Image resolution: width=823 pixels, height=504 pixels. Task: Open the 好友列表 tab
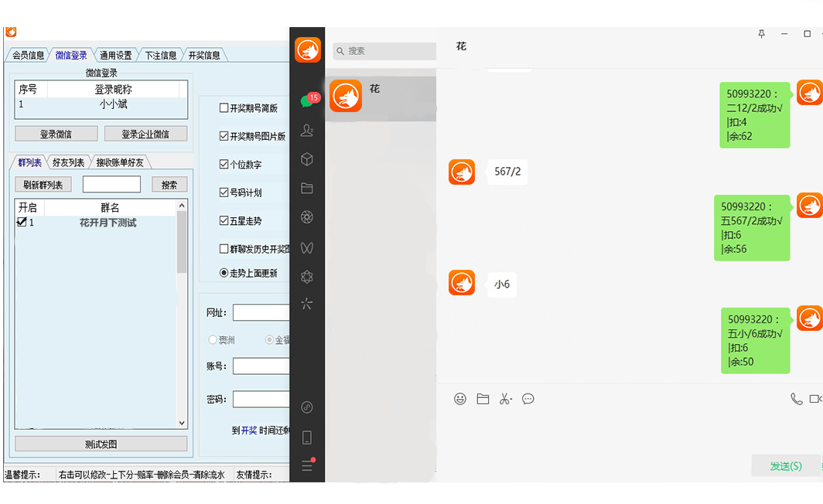(x=68, y=162)
